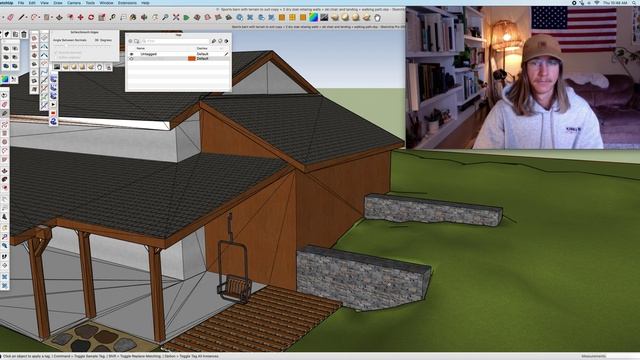
Task: Select the pink Eraser tool in top toolbar
Action: pyautogui.click(x=10, y=17)
